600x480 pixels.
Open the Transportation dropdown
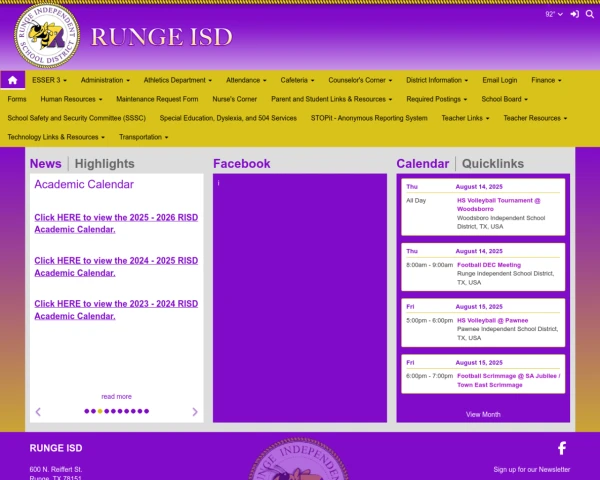click(x=143, y=137)
